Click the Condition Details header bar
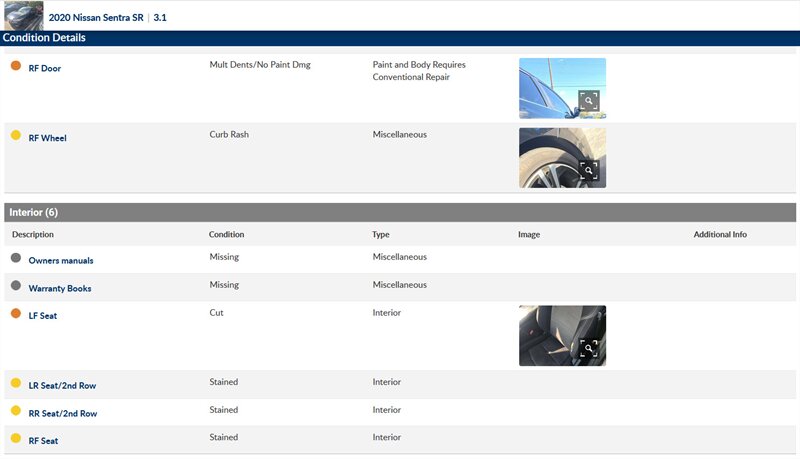Screen dimensions: 800x459 400,38
